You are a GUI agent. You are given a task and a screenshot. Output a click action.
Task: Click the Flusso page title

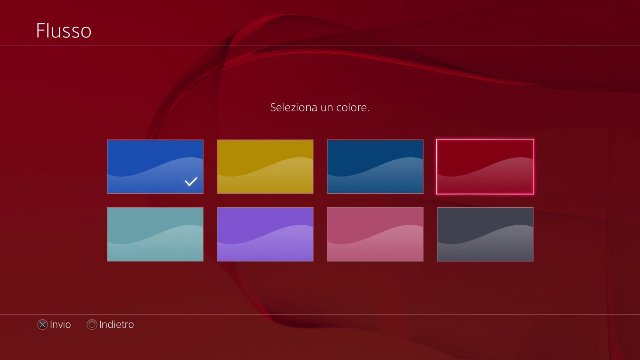[64, 31]
